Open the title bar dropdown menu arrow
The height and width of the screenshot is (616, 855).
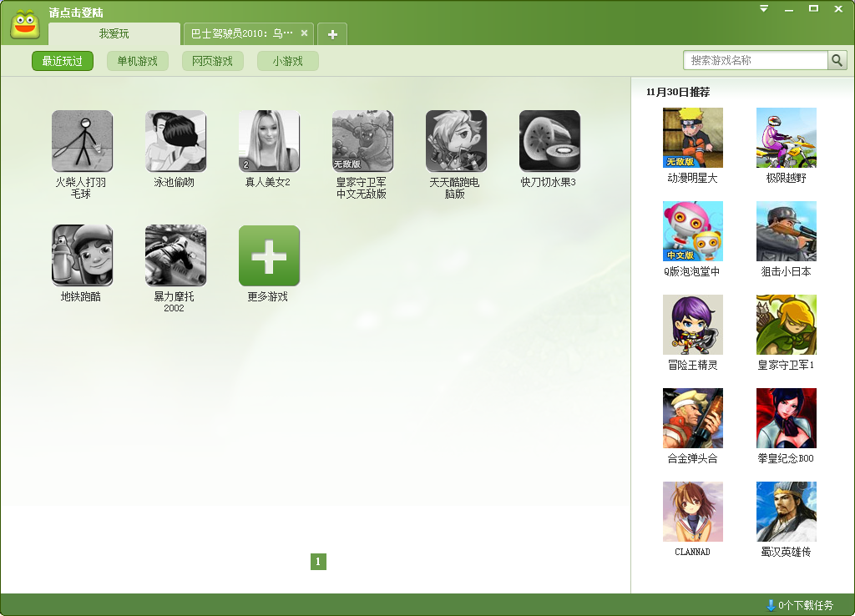[763, 8]
